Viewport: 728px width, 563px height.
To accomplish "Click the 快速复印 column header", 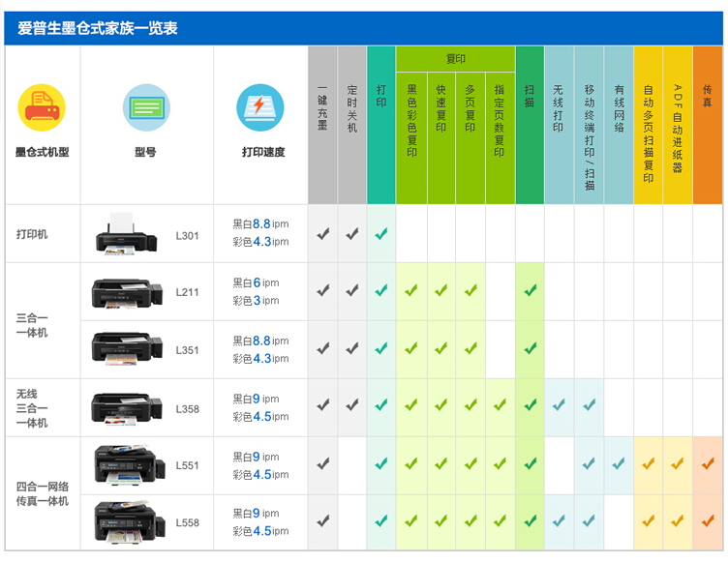I will [441, 137].
